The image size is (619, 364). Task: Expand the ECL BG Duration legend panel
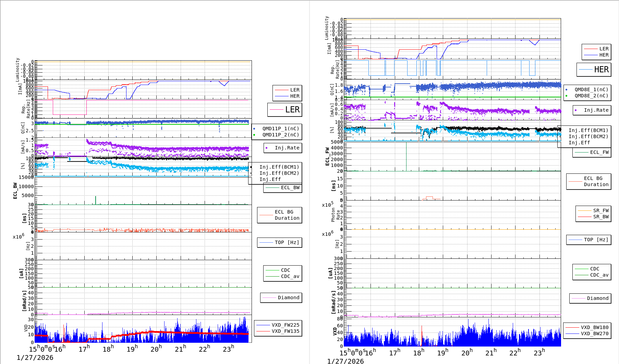(279, 215)
